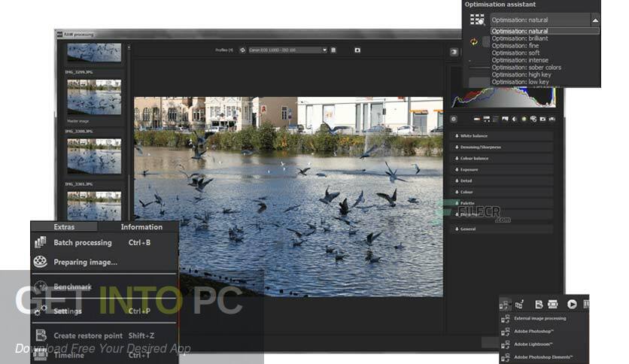The height and width of the screenshot is (364, 629).
Task: Click the last preset icon in the row
Action: pyautogui.click(x=552, y=119)
